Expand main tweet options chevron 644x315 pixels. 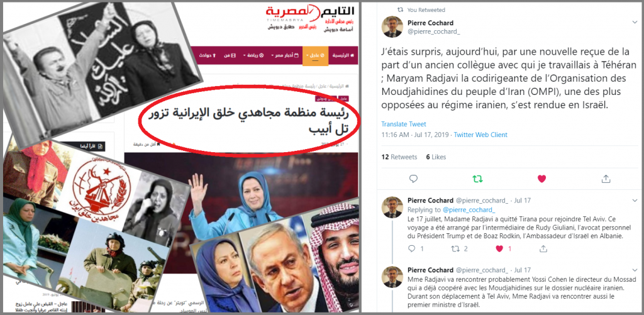point(634,22)
